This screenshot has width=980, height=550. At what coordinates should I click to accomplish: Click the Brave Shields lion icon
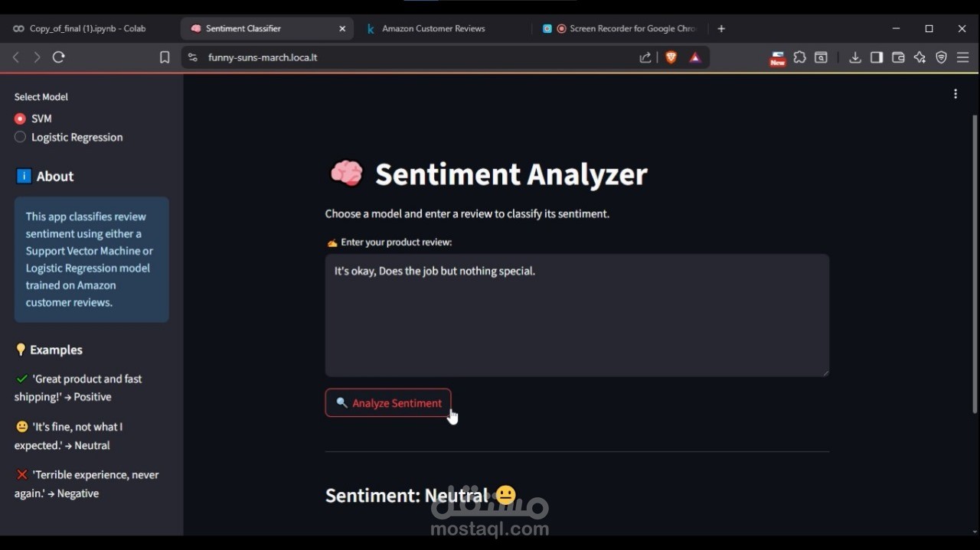click(671, 57)
